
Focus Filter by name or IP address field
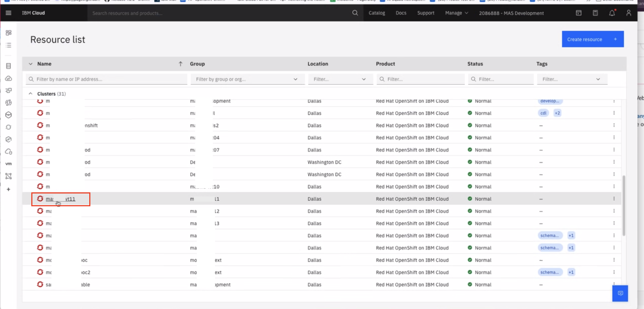tap(106, 79)
